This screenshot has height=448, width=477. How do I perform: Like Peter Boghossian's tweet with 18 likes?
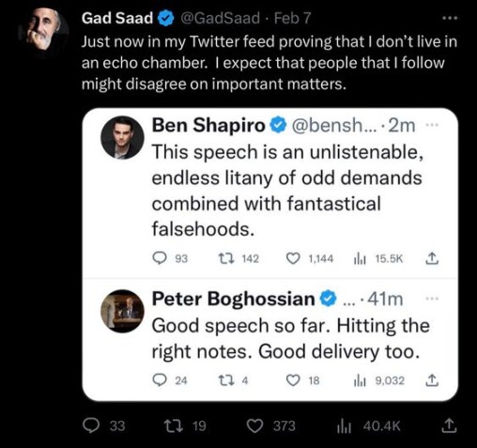[293, 380]
